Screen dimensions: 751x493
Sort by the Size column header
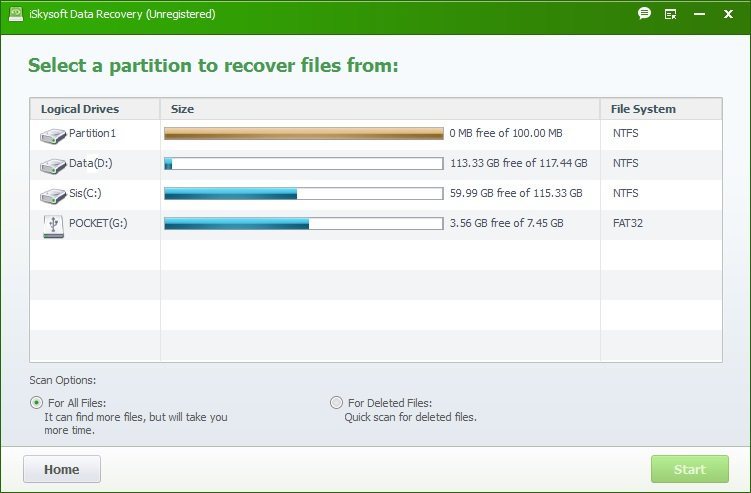tap(380, 109)
